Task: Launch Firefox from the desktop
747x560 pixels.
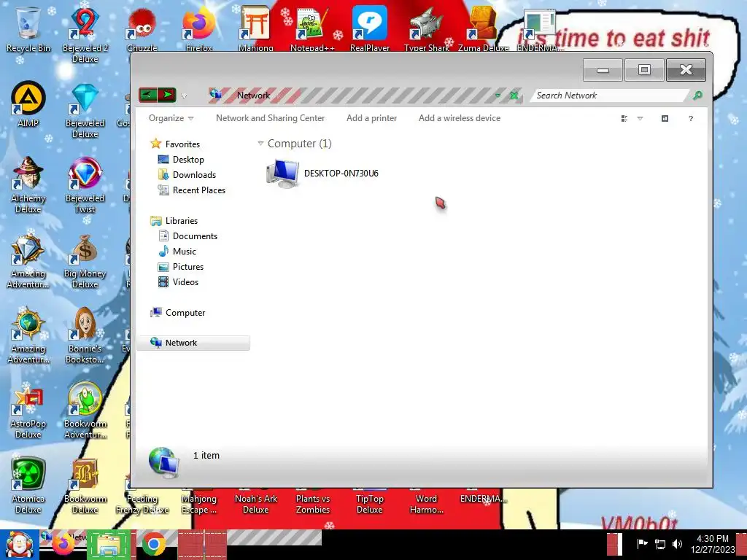Action: (x=199, y=28)
